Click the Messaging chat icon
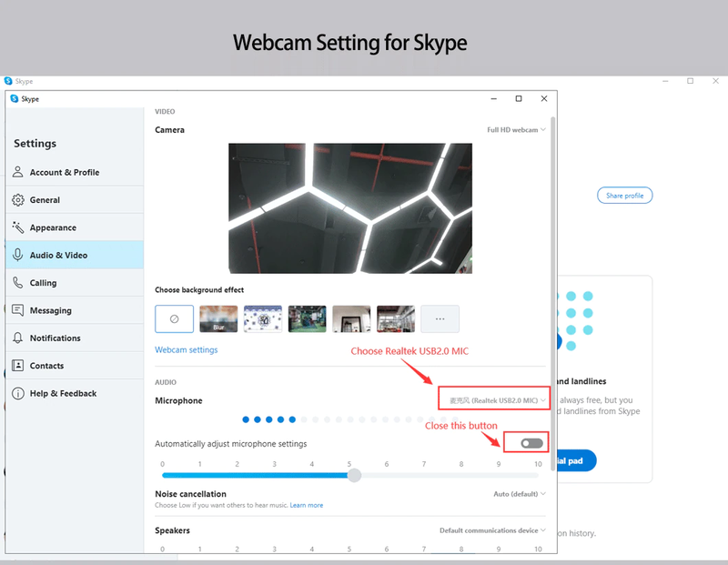The height and width of the screenshot is (565, 728). 18,310
